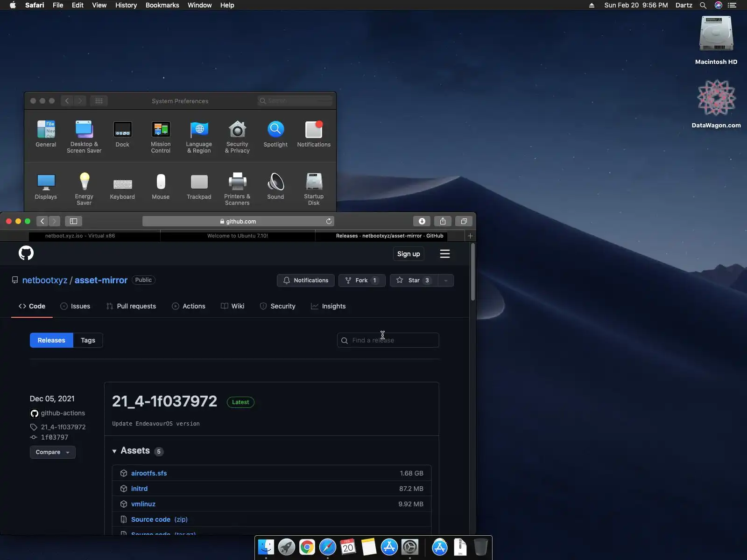Image resolution: width=747 pixels, height=560 pixels.
Task: Download the airootfs.sfs asset
Action: [x=149, y=473]
